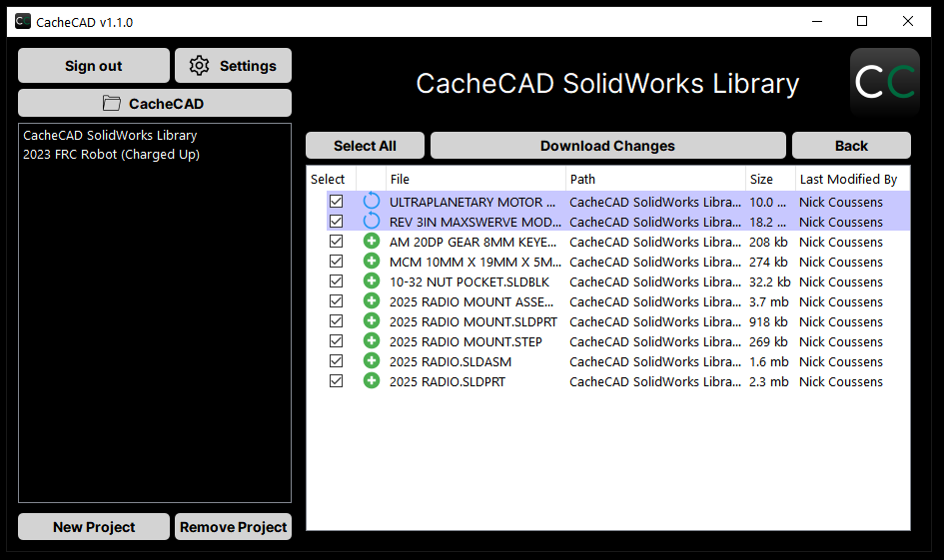This screenshot has width=944, height=560.
Task: Select file name 2025 RADIO MOUNT.SLDPRT
Action: [x=473, y=321]
